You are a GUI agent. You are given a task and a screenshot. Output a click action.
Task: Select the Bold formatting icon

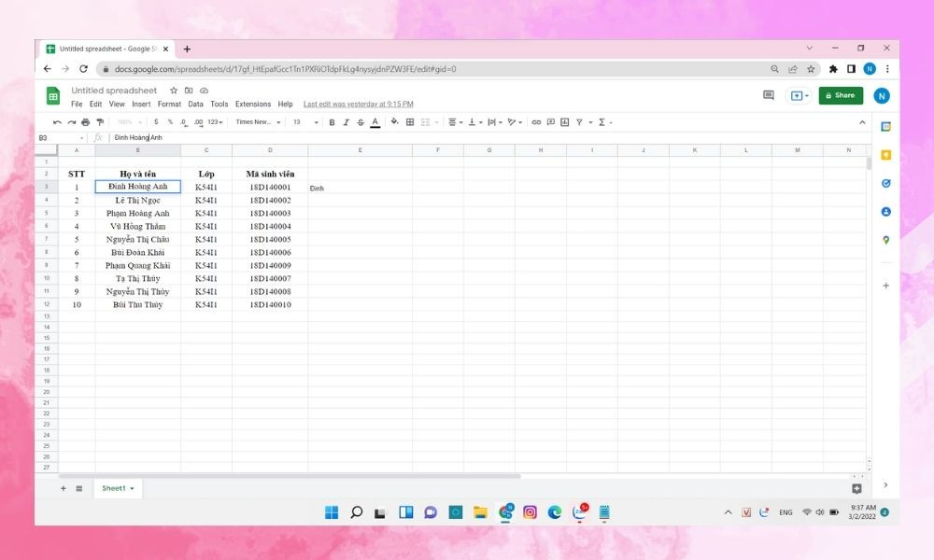(x=332, y=122)
